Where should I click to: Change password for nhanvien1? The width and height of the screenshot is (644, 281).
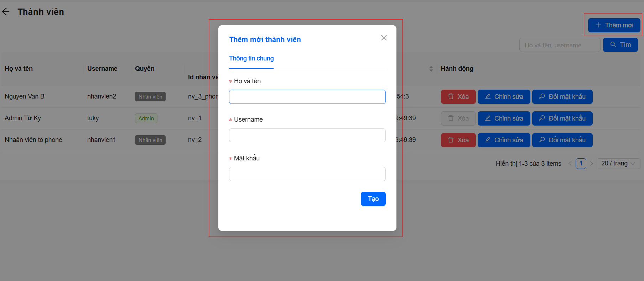click(x=562, y=140)
